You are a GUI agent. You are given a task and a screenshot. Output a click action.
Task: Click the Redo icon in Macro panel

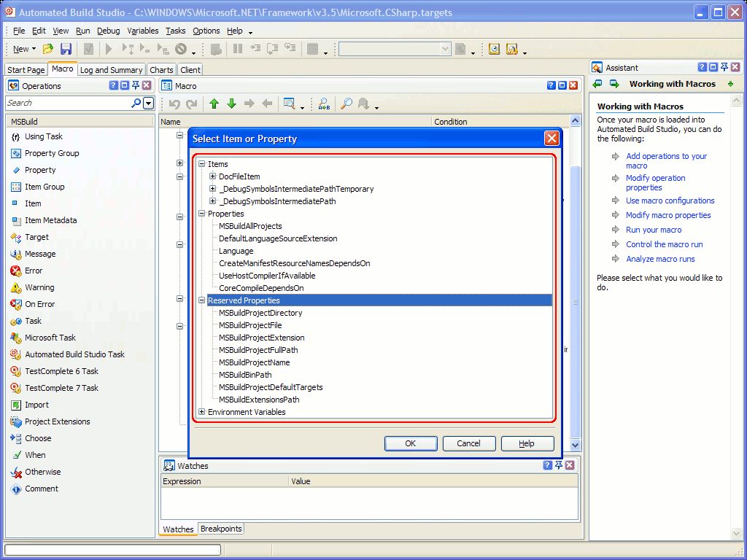pos(192,104)
